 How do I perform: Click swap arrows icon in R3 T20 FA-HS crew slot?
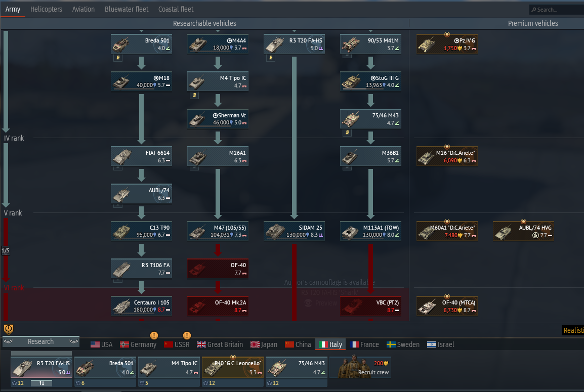41,383
